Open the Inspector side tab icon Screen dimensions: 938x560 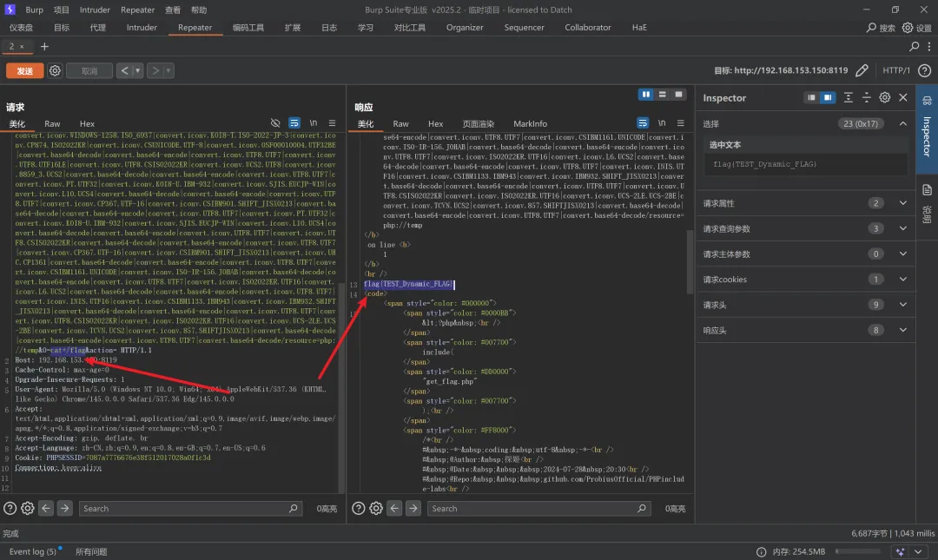tap(927, 101)
